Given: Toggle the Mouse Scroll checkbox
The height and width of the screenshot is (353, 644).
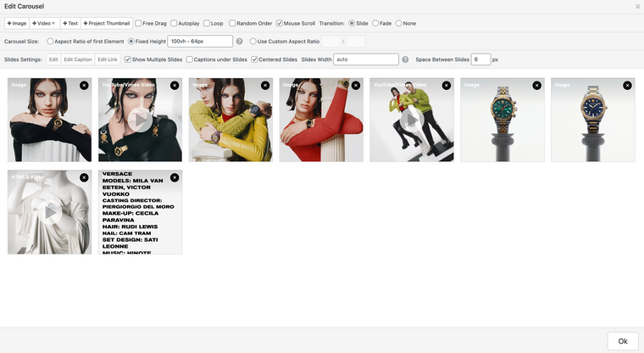Looking at the screenshot, I should pyautogui.click(x=280, y=24).
